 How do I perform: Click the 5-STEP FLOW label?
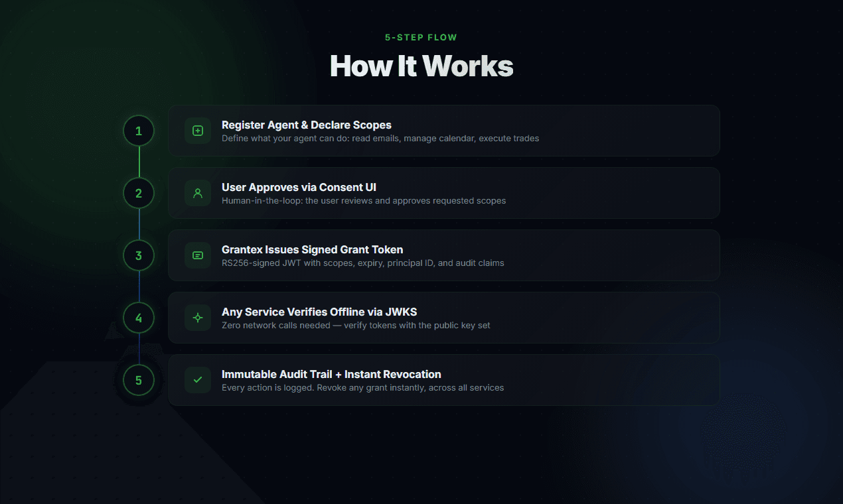coord(421,37)
